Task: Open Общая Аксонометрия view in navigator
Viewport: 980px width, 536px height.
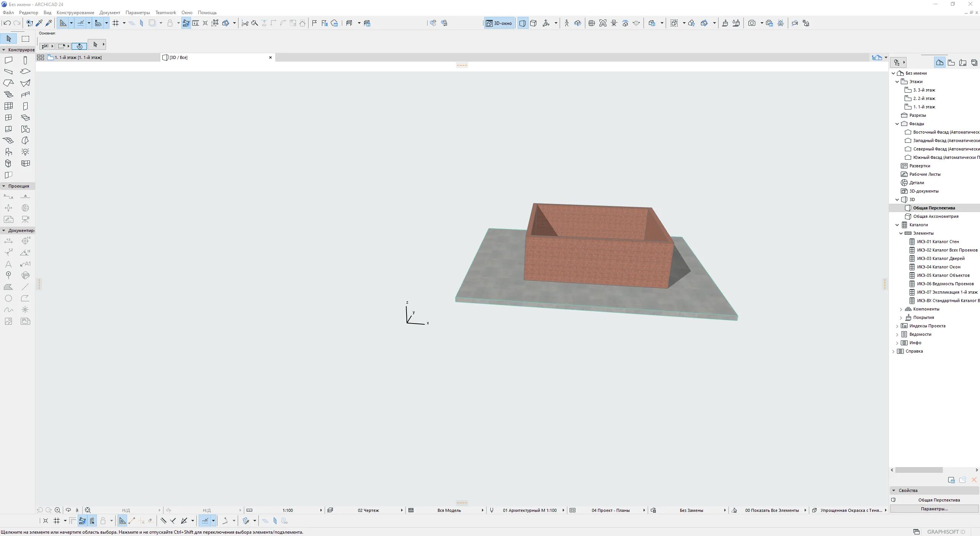Action: [936, 216]
